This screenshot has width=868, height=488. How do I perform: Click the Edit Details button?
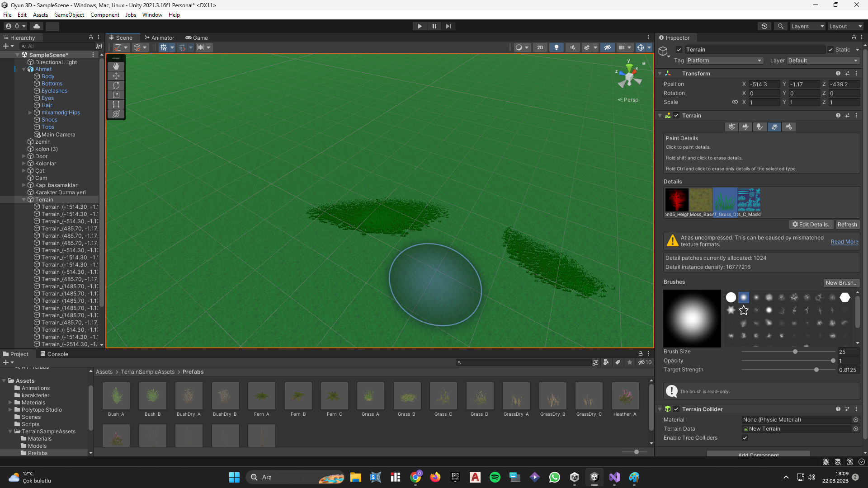click(x=811, y=225)
